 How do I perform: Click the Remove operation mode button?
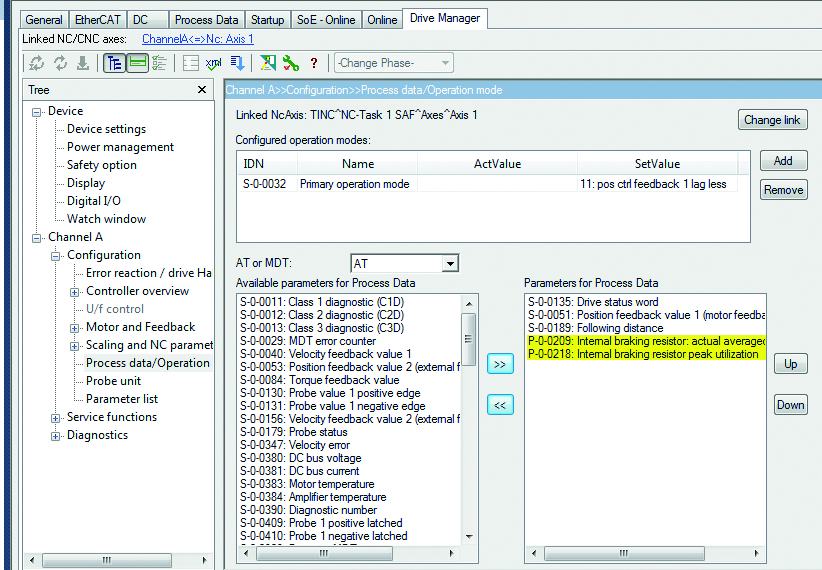coord(783,190)
